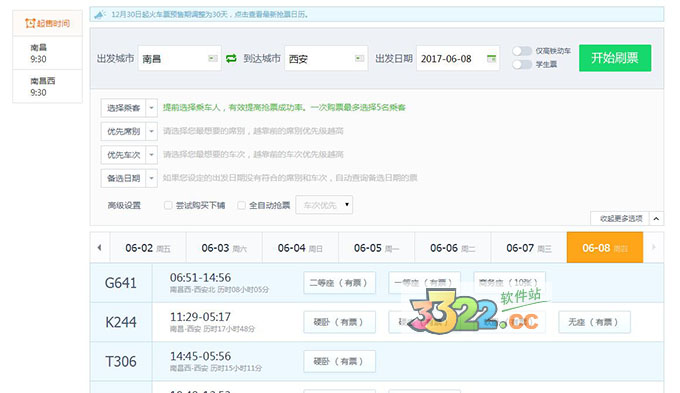This screenshot has width=680, height=393.
Task: Open the 车次优先 select box
Action: (324, 205)
